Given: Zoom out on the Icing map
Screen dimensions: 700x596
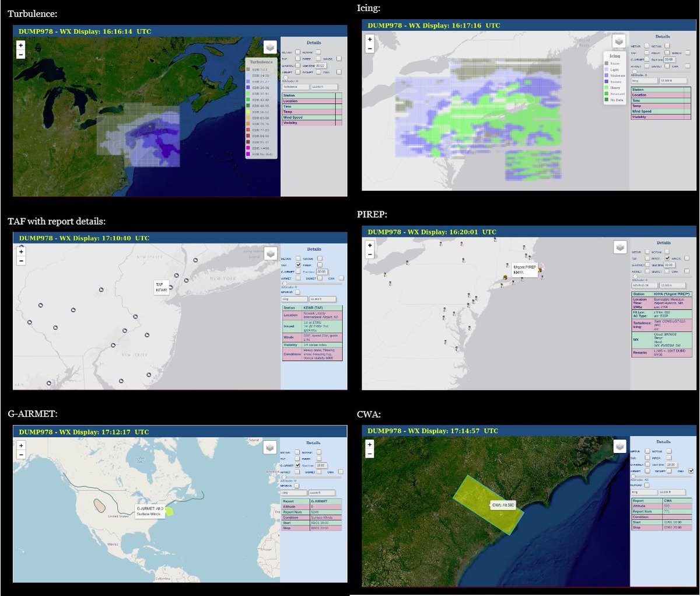Looking at the screenshot, I should point(370,48).
